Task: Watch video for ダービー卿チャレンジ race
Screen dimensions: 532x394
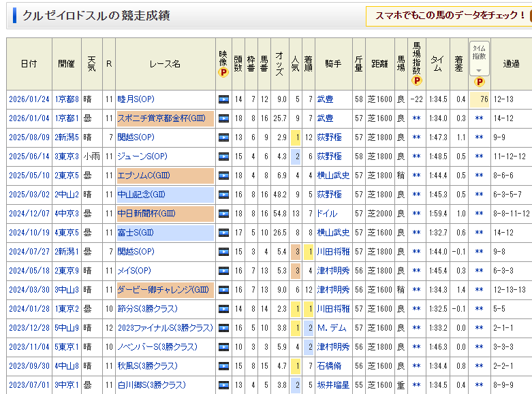Action: click(223, 290)
